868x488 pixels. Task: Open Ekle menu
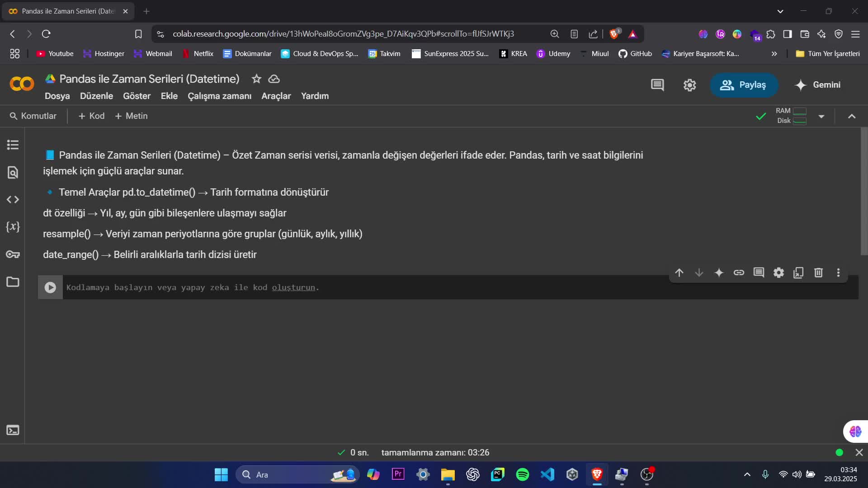169,96
